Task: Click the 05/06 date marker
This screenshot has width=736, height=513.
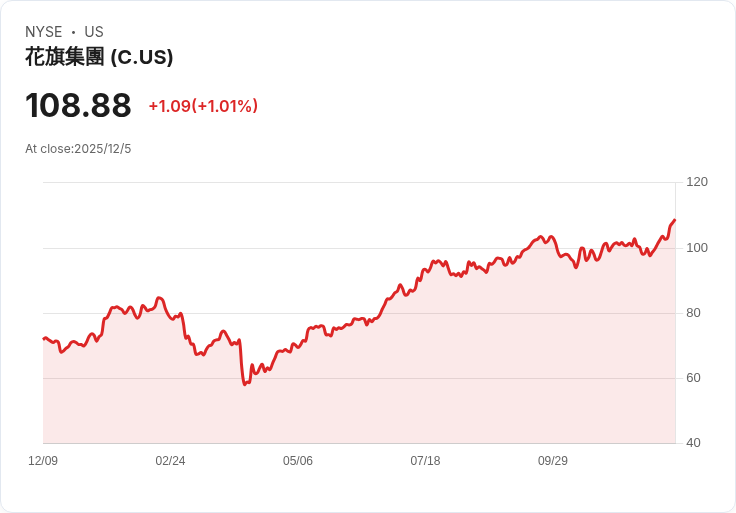Action: pyautogui.click(x=298, y=461)
